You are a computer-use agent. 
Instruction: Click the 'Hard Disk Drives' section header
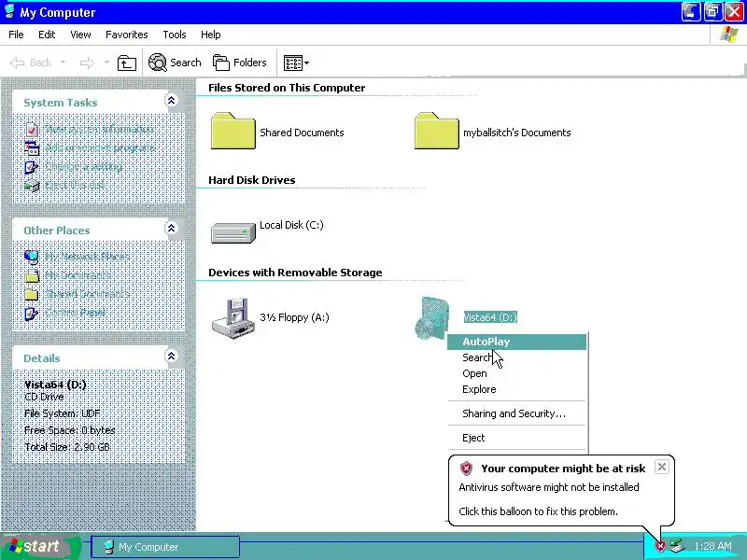coord(251,180)
